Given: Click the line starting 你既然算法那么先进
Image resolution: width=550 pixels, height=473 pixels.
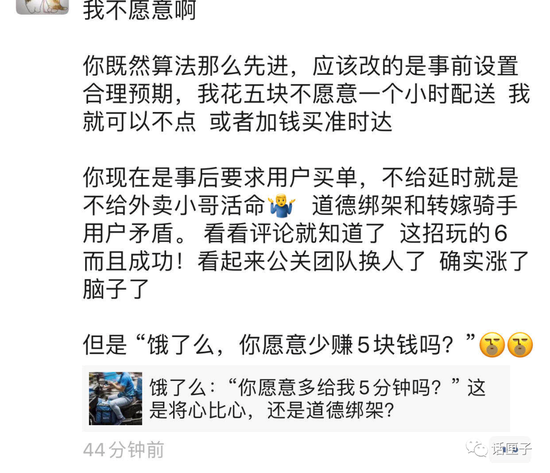Looking at the screenshot, I should 301,66.
